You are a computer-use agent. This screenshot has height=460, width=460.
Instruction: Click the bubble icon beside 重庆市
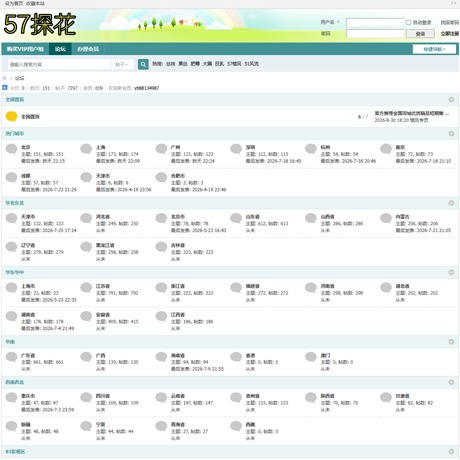pos(11,398)
